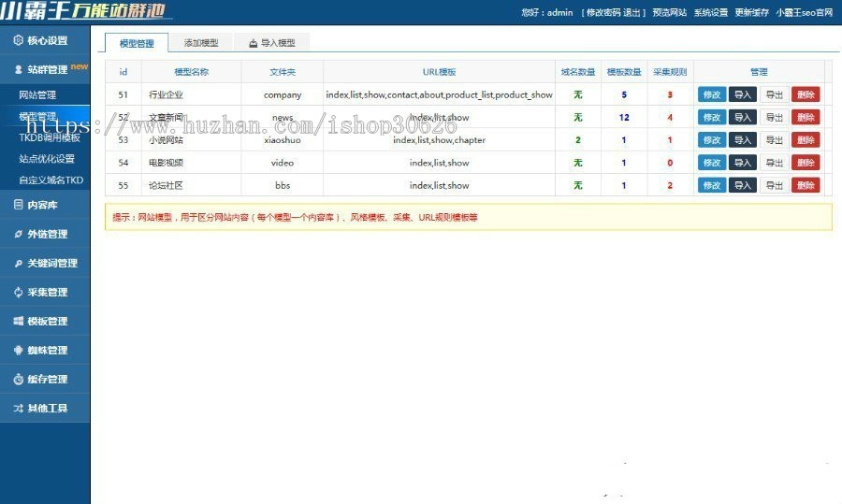The image size is (842, 504).
Task: Expand the 关键词管理 sidebar section
Action: coord(45,263)
